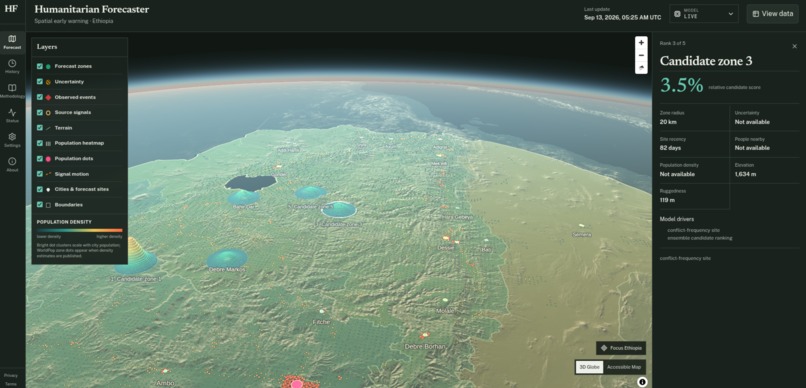Hide the Terrain layer checkbox

[x=40, y=128]
